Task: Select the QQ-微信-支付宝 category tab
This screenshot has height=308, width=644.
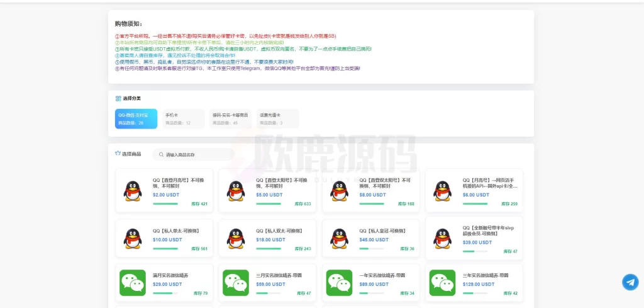Action: point(136,119)
